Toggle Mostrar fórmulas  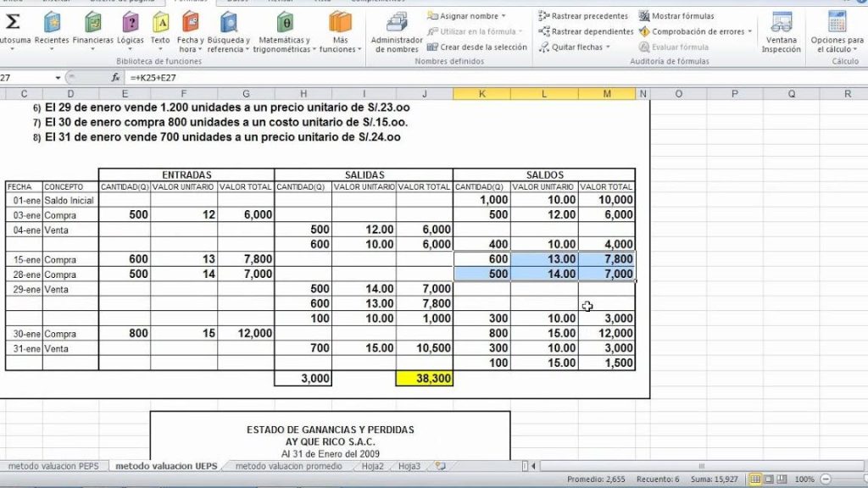point(676,16)
